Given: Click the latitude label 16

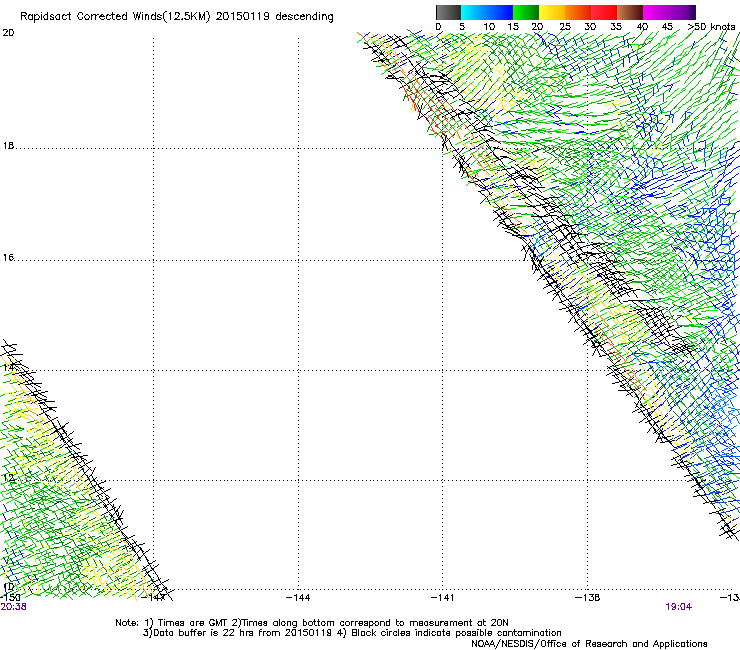Looking at the screenshot, I should 8,258.
